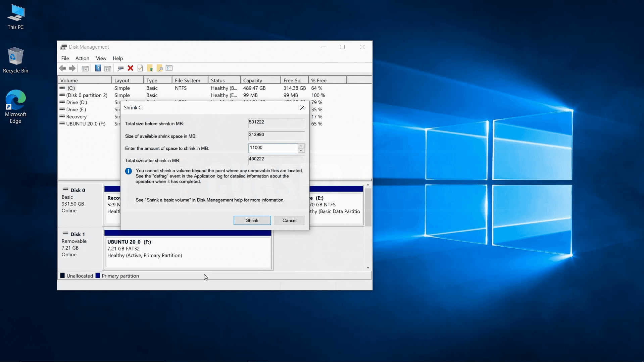Click 489.47 GB capacity cell of (C:)
The width and height of the screenshot is (644, 362).
click(254, 88)
